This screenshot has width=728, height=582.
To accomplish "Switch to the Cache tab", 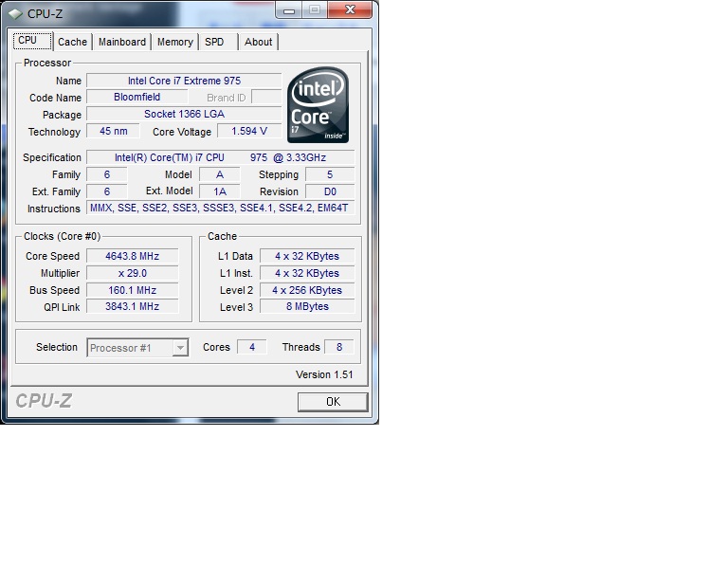I will (x=72, y=42).
